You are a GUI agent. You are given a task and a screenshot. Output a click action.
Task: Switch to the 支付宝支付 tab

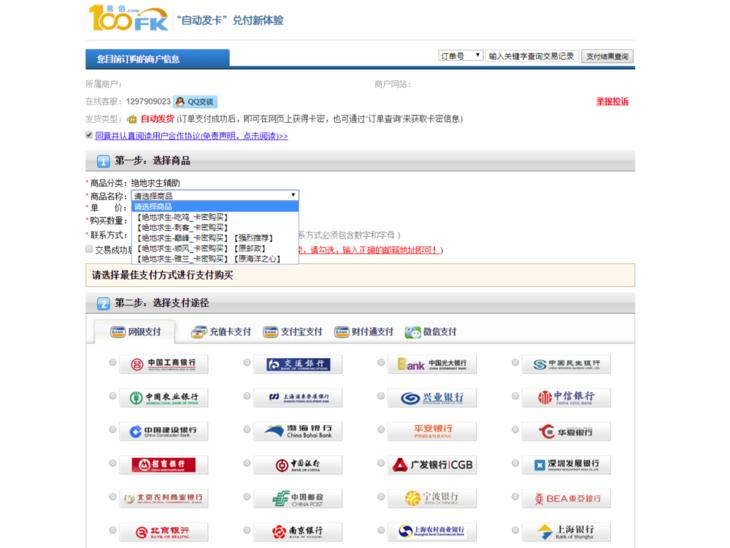coord(292,332)
